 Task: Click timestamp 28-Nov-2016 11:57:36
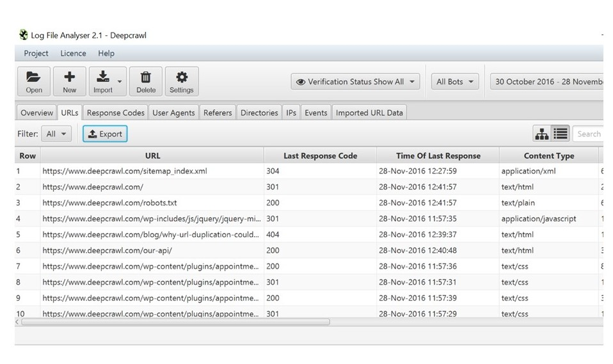pos(418,266)
